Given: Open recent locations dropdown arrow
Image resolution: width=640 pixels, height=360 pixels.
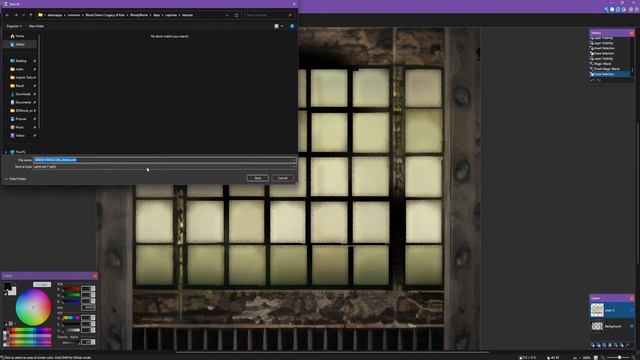Looking at the screenshot, I should click(x=23, y=15).
